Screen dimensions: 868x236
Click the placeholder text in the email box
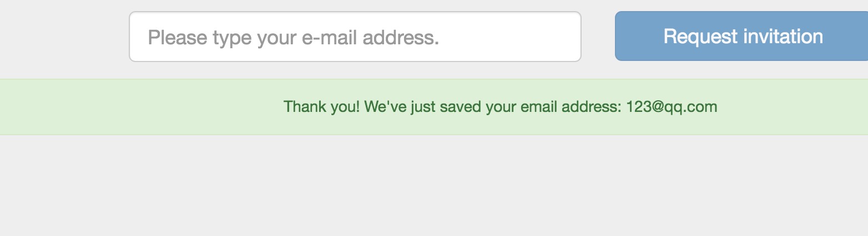tap(293, 37)
